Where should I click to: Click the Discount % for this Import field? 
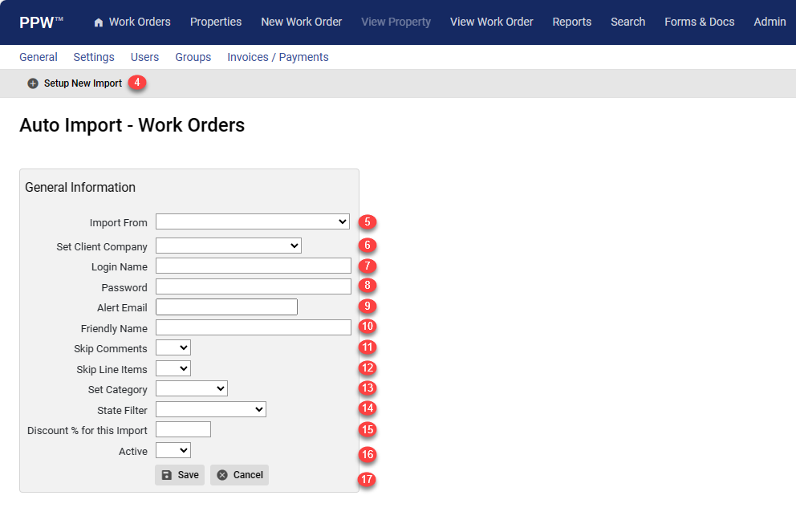coord(183,429)
